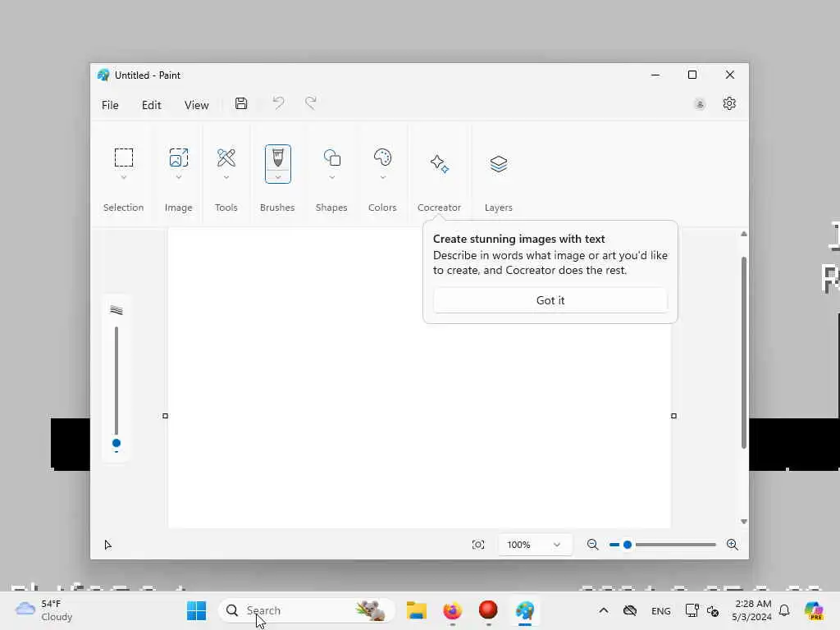Click the brush size slider track
The height and width of the screenshot is (630, 840).
click(x=116, y=381)
